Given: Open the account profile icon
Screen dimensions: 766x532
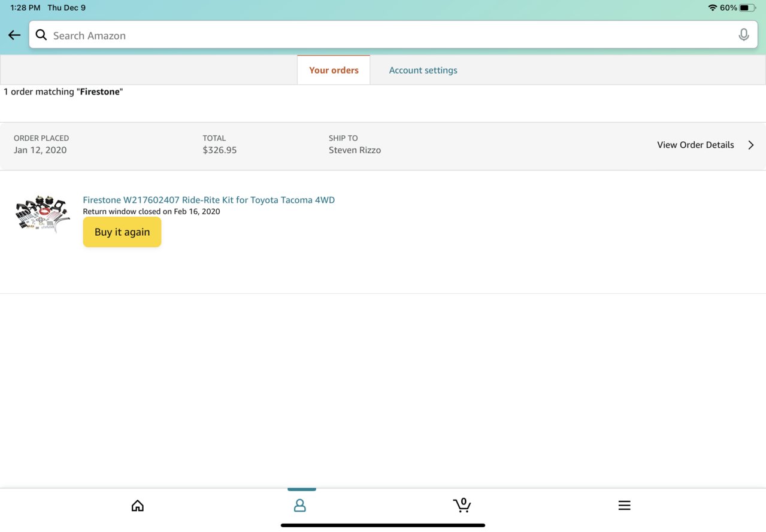Looking at the screenshot, I should click(300, 506).
